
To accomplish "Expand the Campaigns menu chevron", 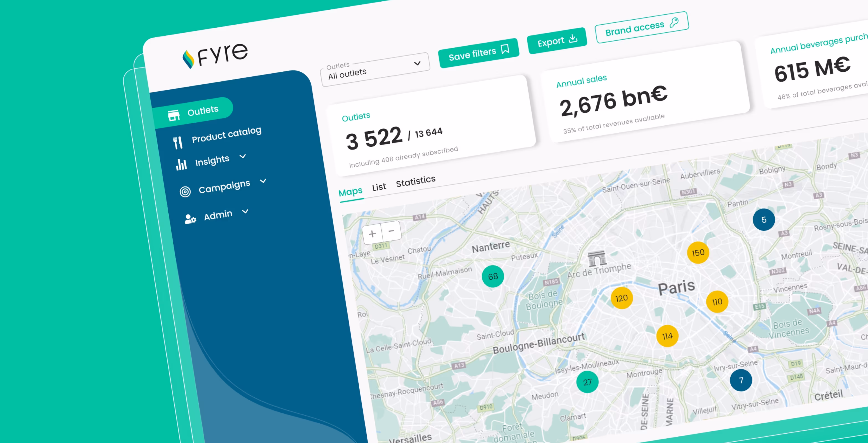I will point(263,181).
